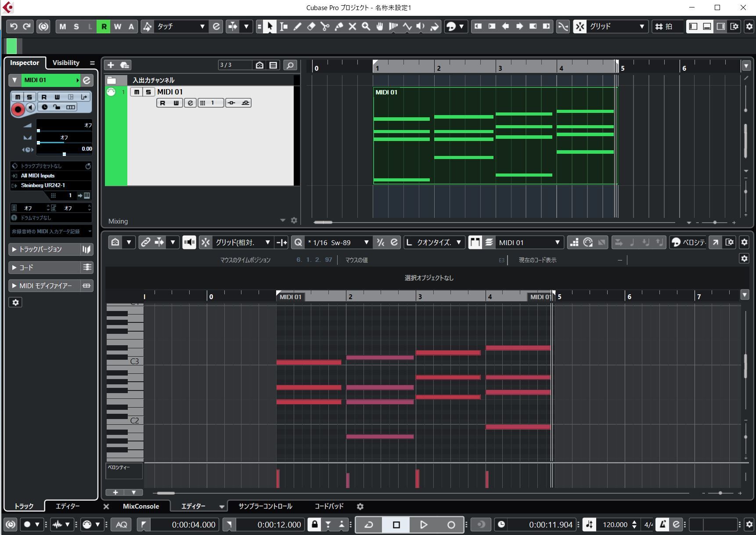Click the transport Stop button
This screenshot has width=756, height=535.
(x=396, y=524)
